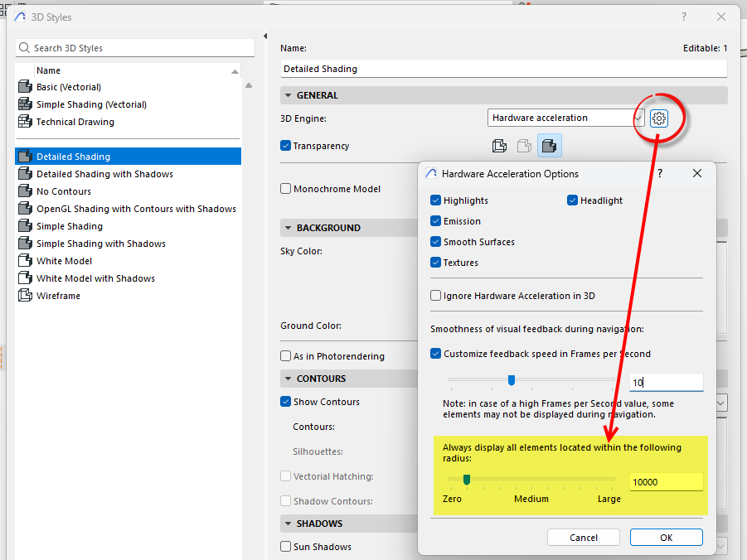747x560 pixels.
Task: Click the White Model style icon
Action: [x=25, y=261]
